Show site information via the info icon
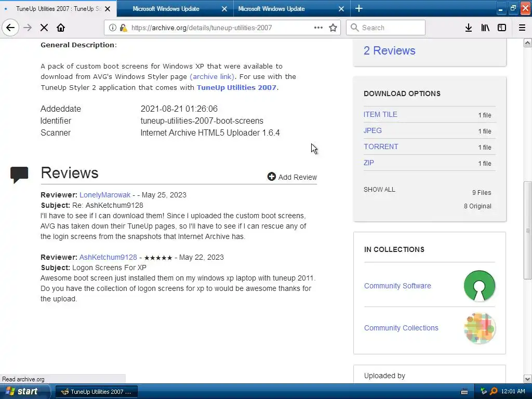Screen dimensions: 532x399 (x=112, y=28)
